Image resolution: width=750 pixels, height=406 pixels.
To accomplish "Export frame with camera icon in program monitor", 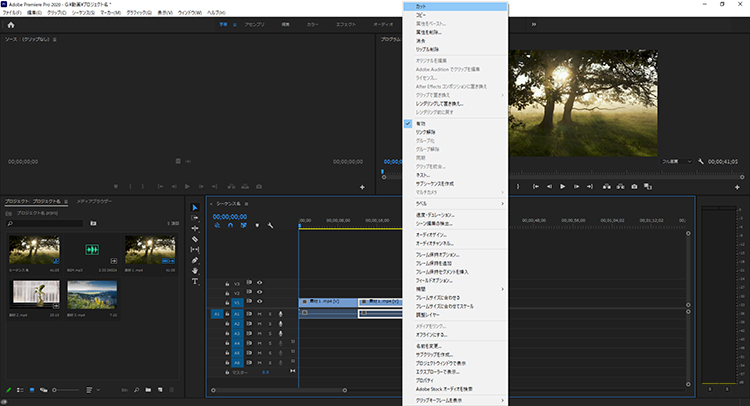I will click(634, 187).
